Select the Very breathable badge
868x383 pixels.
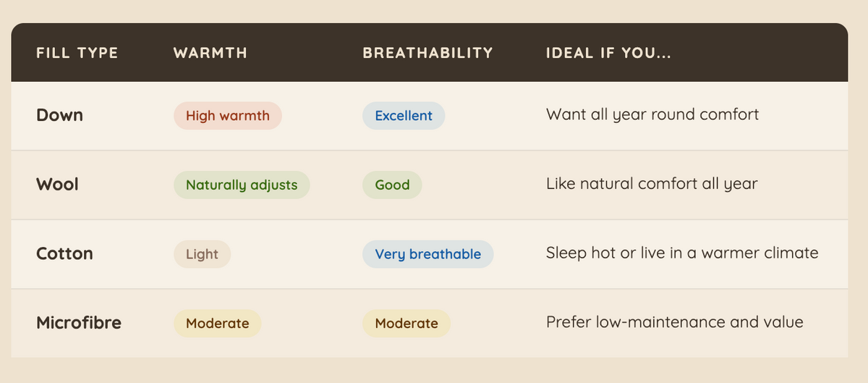pyautogui.click(x=427, y=254)
